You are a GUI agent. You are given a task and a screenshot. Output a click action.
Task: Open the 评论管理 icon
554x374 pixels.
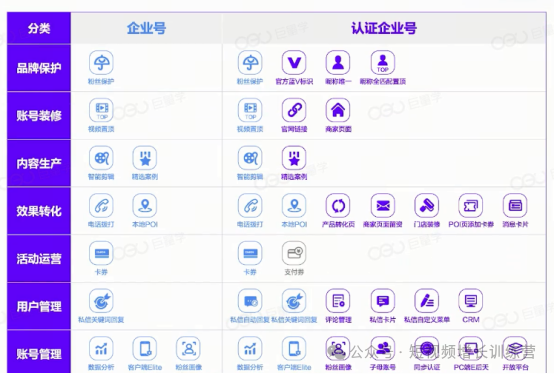[338, 301]
